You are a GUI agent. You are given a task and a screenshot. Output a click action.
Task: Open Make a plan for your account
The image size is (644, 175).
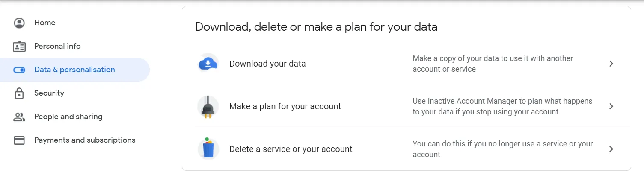(x=285, y=107)
